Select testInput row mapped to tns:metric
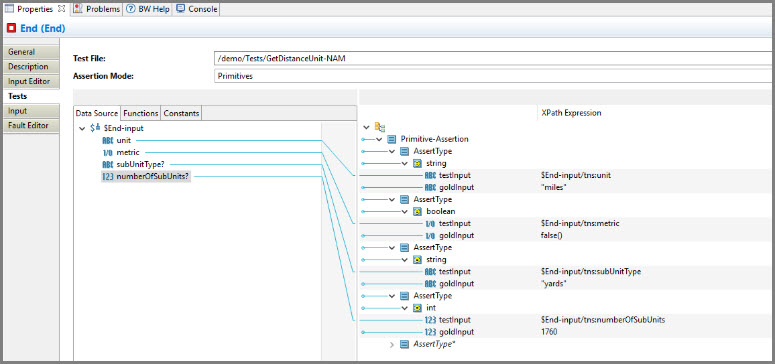This screenshot has height=364, width=775. 455,224
